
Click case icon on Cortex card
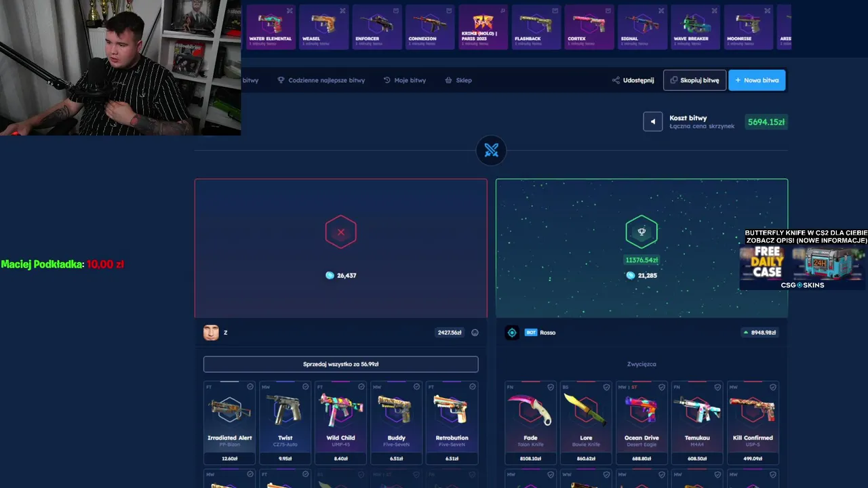(608, 11)
